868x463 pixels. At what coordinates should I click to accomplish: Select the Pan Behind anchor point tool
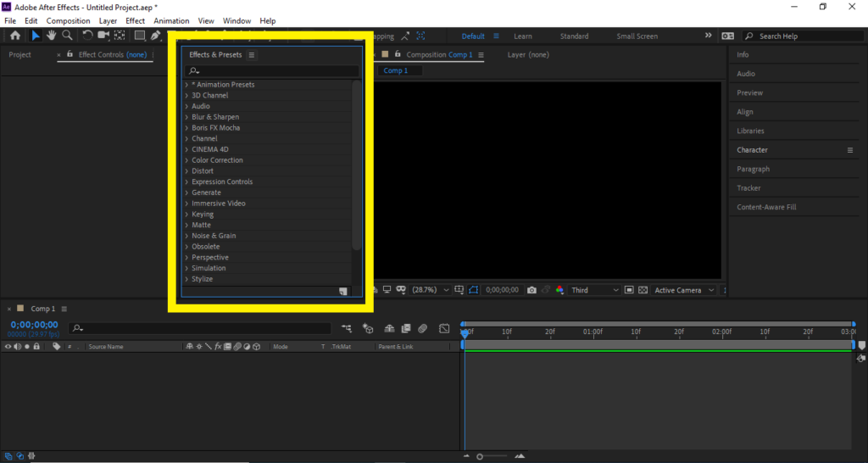tap(120, 36)
